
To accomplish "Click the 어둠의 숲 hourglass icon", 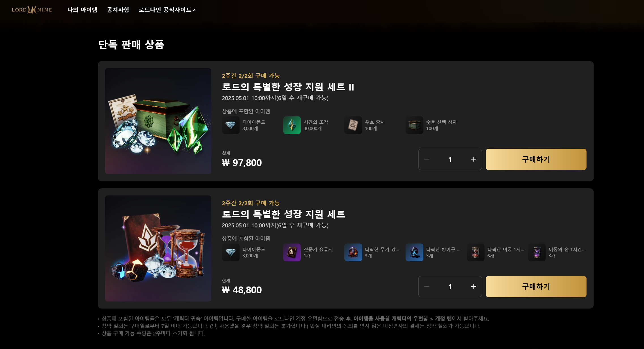I will (x=537, y=252).
